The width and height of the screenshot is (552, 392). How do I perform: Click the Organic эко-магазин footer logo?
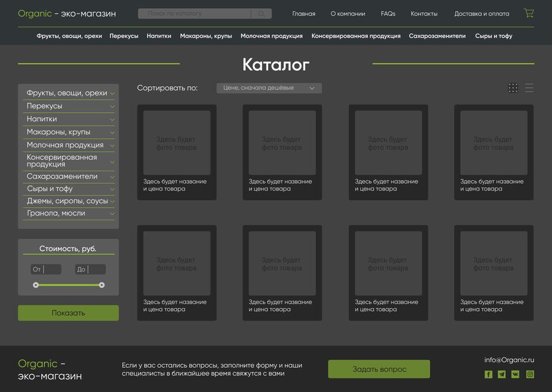pyautogui.click(x=50, y=370)
